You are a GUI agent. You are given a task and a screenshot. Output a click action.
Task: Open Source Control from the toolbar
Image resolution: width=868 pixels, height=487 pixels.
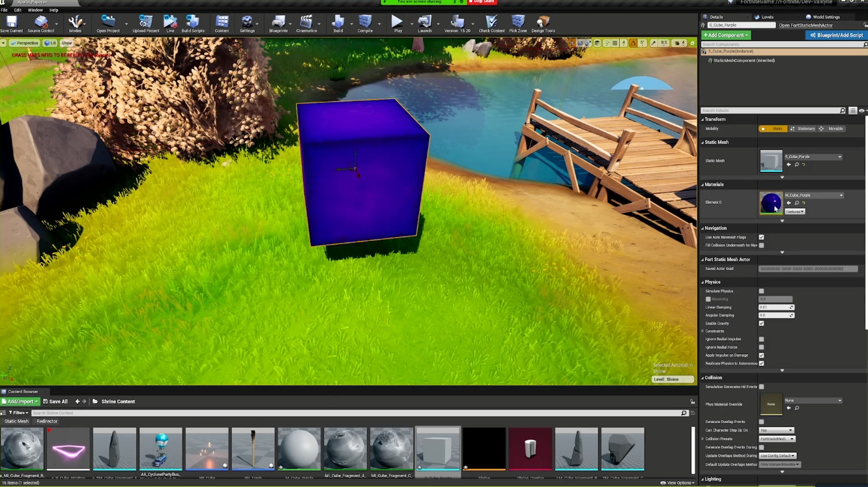(x=40, y=24)
